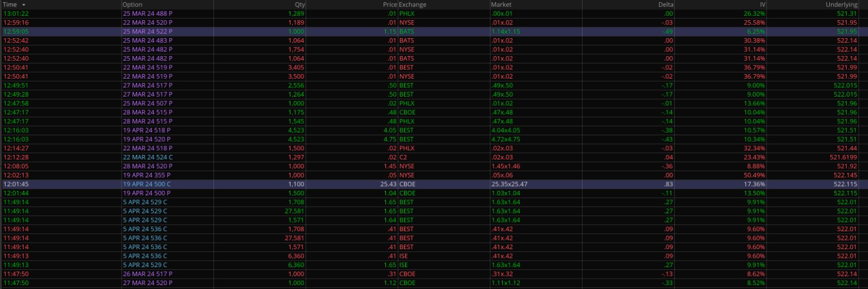Viewport: 868px width, 289px height.
Task: Click the 25.43 price cell
Action: point(388,184)
